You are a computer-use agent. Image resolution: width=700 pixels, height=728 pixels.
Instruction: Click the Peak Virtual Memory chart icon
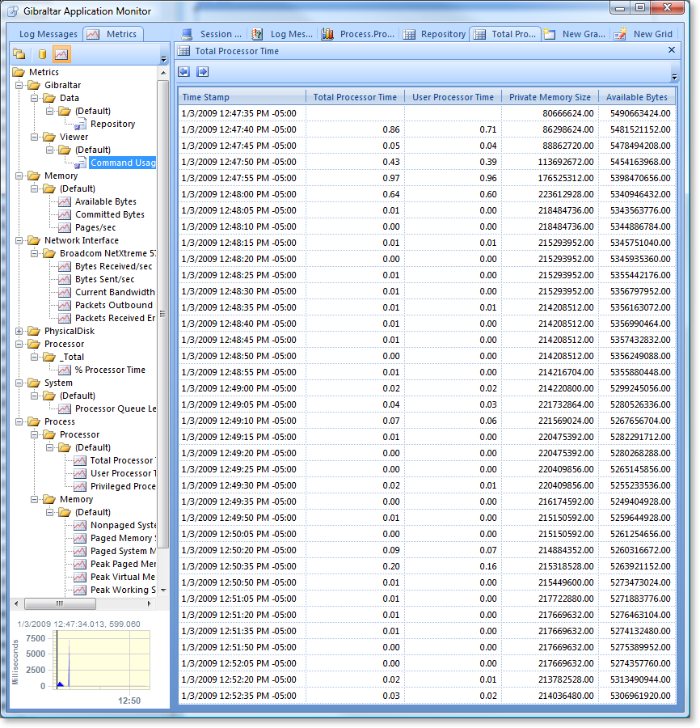point(79,577)
